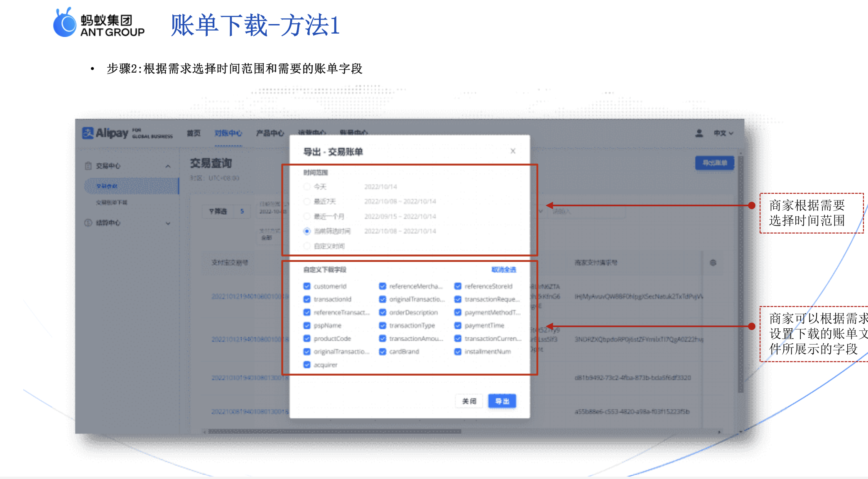Close the export dialog with X
Image resolution: width=868 pixels, height=479 pixels.
tap(513, 151)
